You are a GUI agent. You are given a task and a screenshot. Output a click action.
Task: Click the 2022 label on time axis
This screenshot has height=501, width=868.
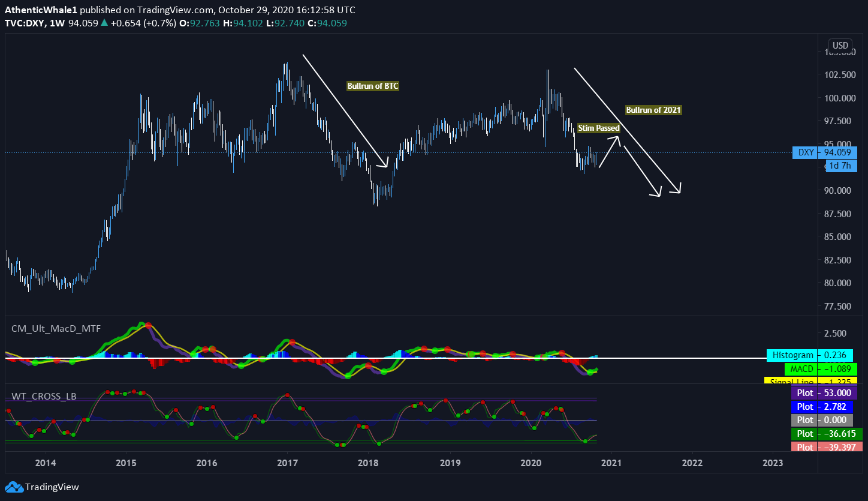692,463
